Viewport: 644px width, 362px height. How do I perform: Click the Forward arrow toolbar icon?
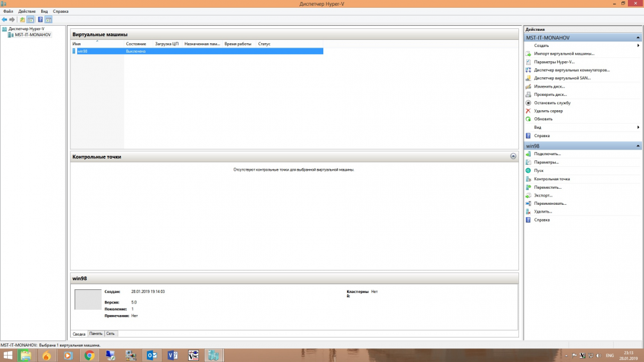pos(12,20)
